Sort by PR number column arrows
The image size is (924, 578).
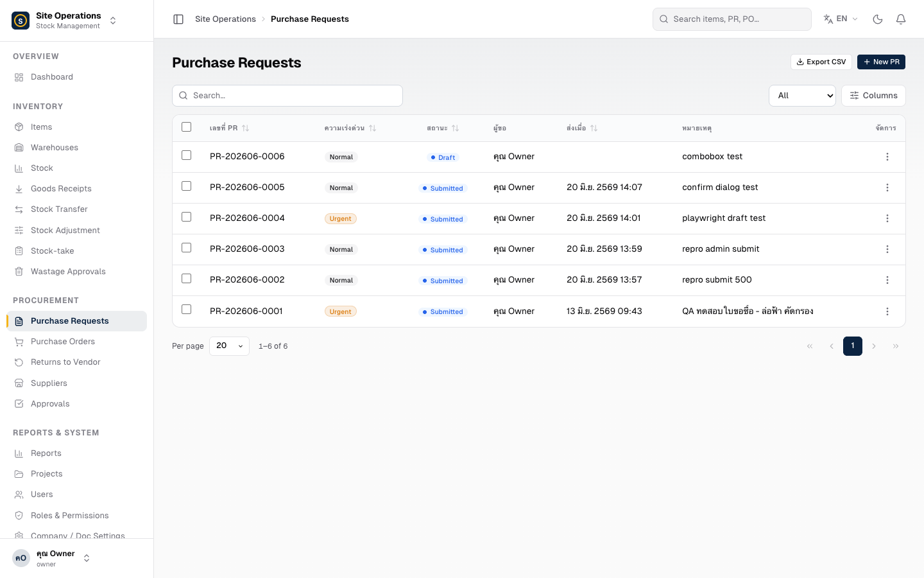pyautogui.click(x=245, y=128)
